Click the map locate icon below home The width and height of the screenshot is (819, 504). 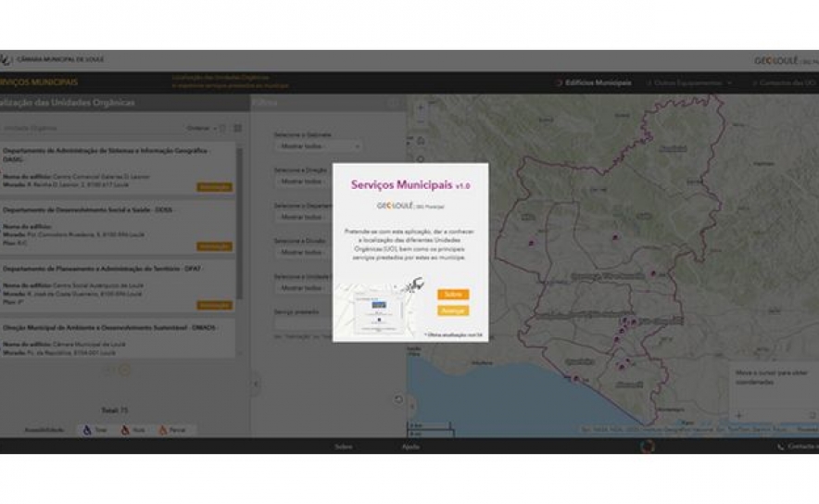click(421, 158)
